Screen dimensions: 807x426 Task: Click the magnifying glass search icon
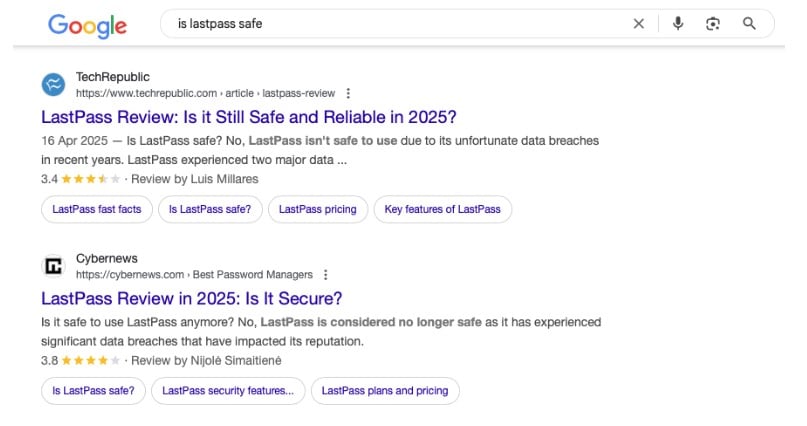749,24
